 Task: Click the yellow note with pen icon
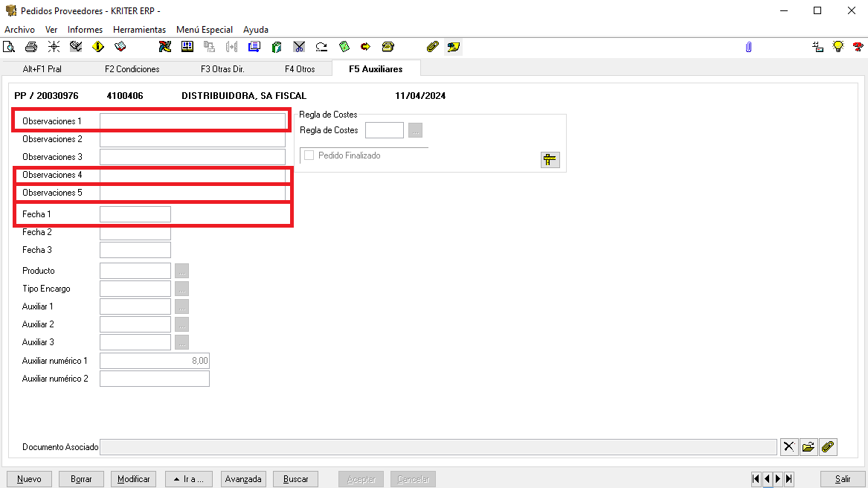454,47
